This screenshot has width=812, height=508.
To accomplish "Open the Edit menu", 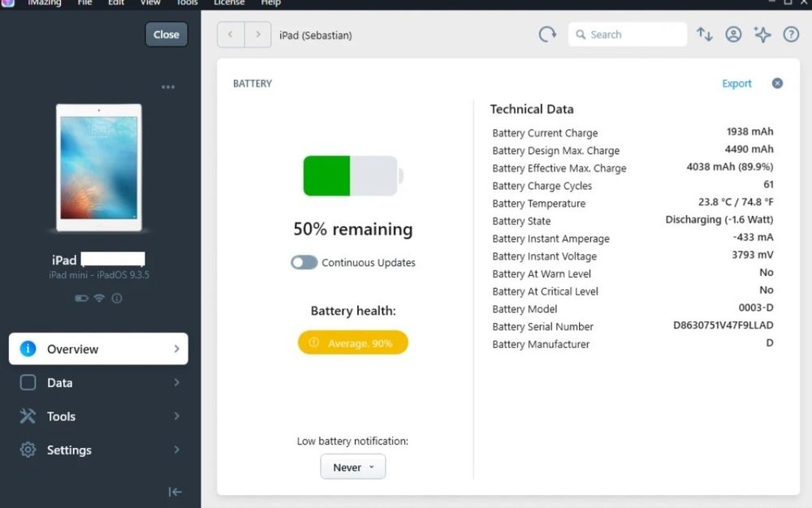I will (116, 2).
